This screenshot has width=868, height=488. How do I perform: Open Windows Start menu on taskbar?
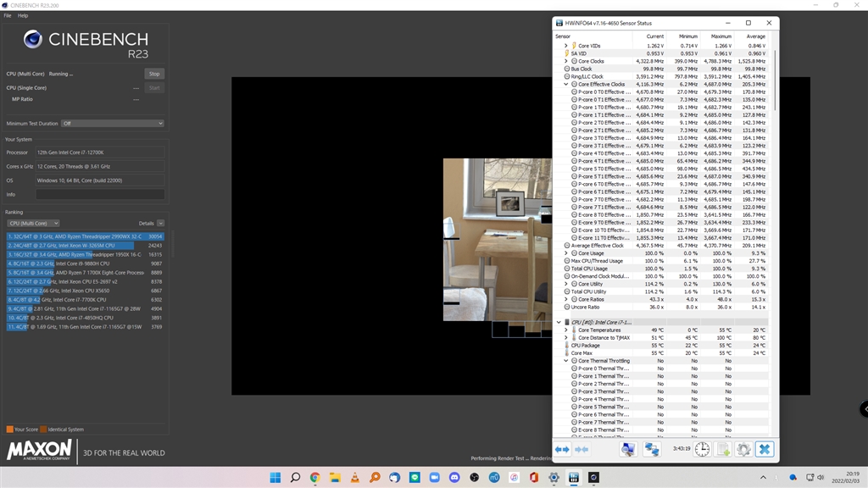(x=275, y=478)
